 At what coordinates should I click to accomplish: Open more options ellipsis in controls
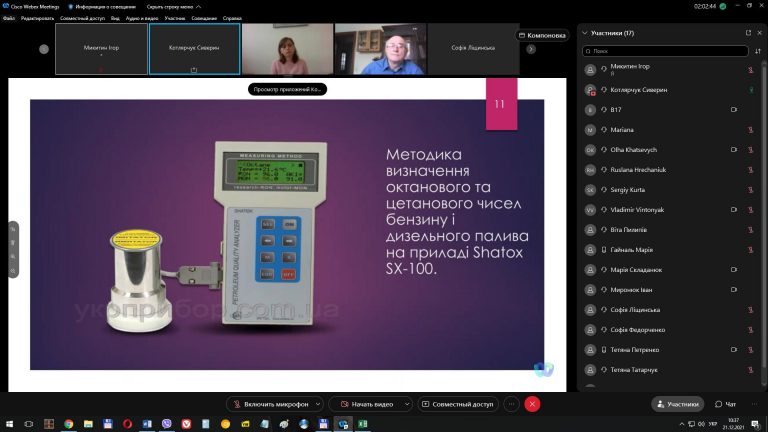tap(511, 404)
